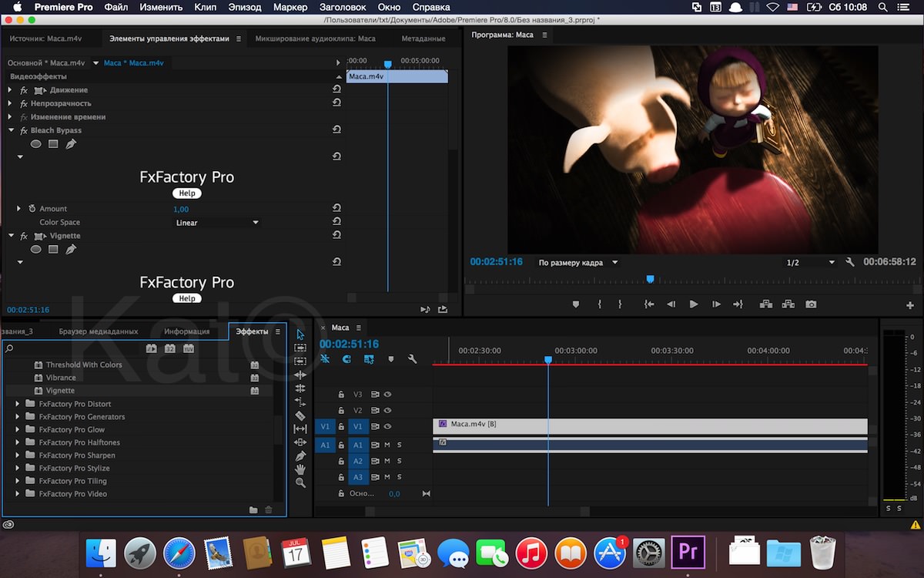Select the Razor tool
Image resolution: width=924 pixels, height=578 pixels.
coord(300,415)
